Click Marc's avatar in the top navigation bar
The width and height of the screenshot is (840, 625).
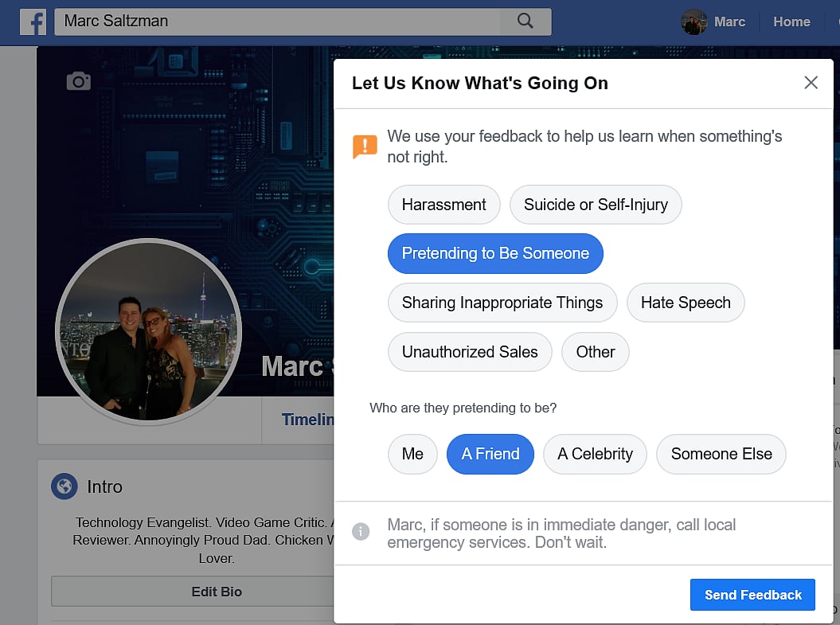tap(693, 21)
